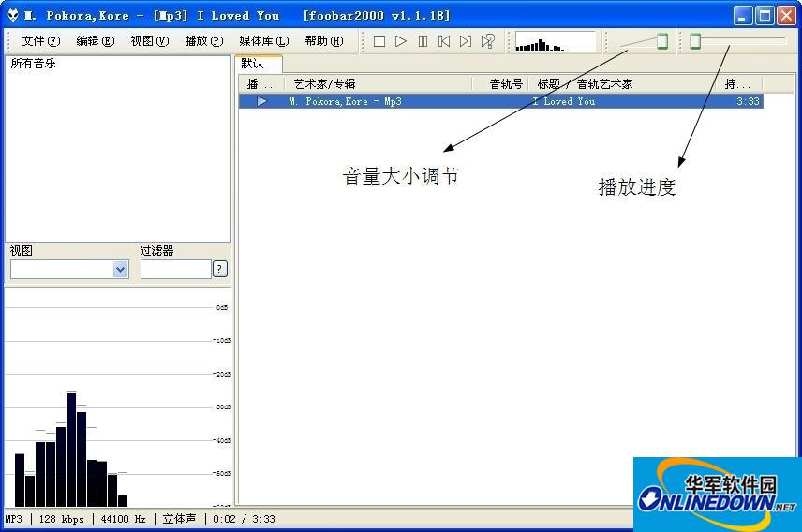This screenshot has height=532, width=802.
Task: Click the mini spectrum visualizer in toolbar
Action: 555,41
